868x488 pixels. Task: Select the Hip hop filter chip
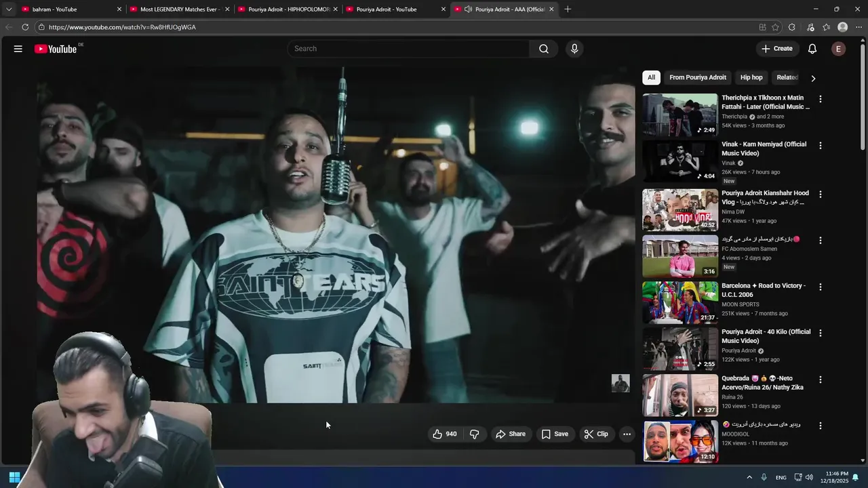(x=751, y=77)
